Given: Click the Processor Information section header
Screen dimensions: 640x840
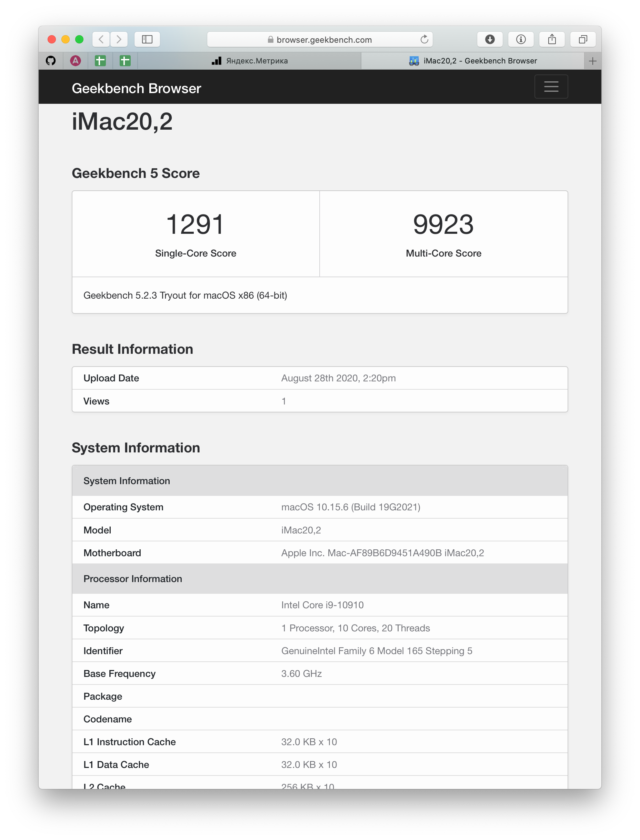Looking at the screenshot, I should pos(320,579).
